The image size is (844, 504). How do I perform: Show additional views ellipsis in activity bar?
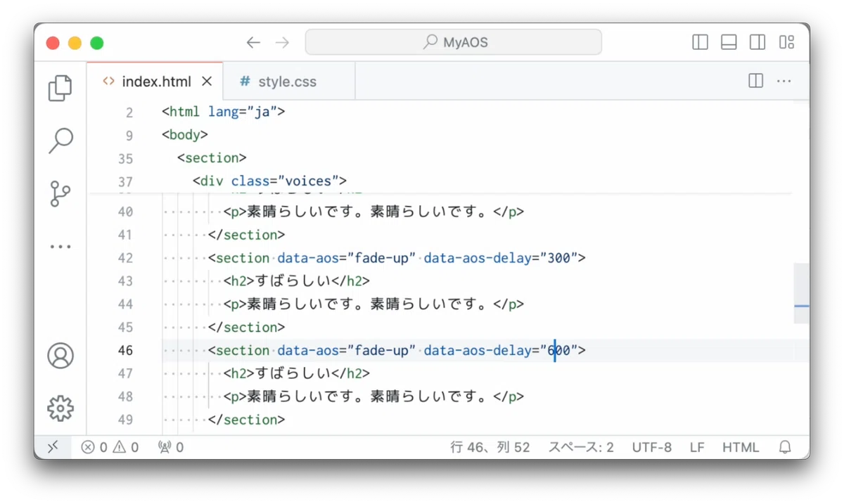60,247
